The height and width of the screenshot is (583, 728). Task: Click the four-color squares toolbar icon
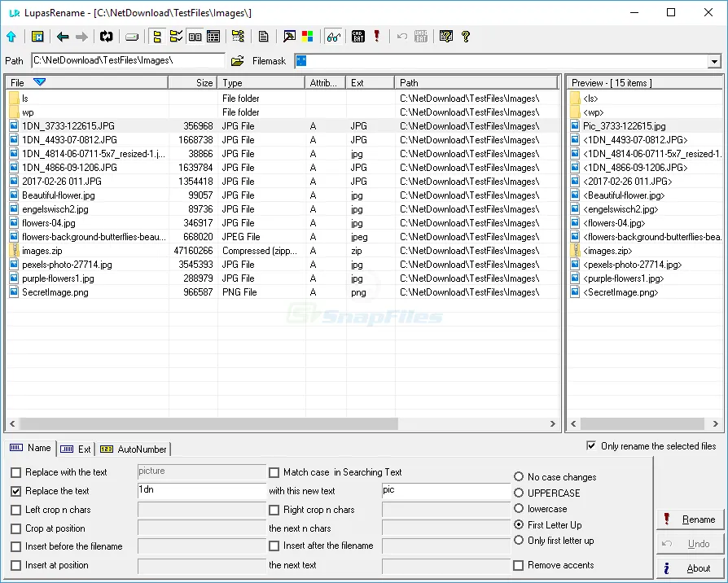307,37
